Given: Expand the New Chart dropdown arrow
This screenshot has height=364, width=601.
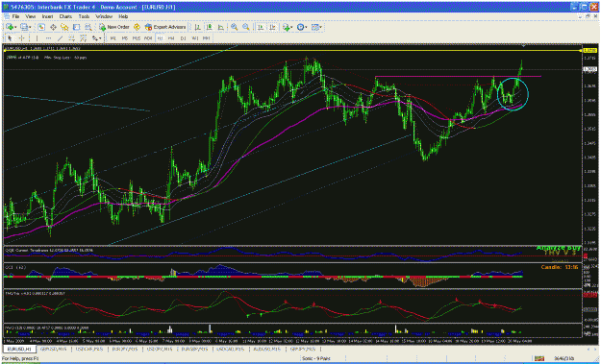Looking at the screenshot, I should click(15, 27).
